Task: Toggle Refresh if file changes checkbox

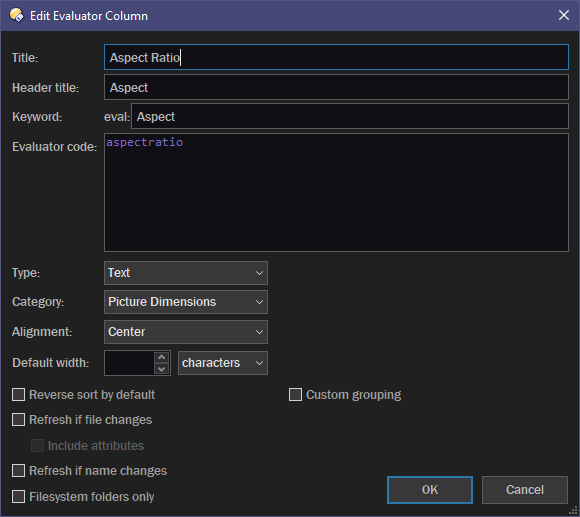Action: 18,420
